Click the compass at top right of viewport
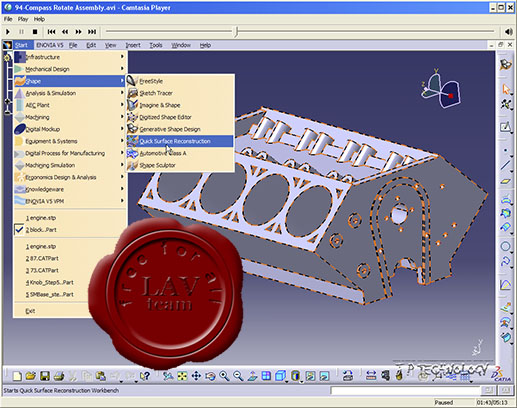 (441, 89)
